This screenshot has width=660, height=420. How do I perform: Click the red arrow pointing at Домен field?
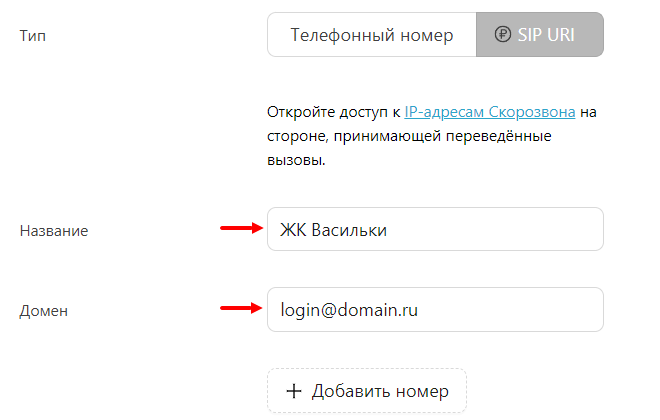240,310
